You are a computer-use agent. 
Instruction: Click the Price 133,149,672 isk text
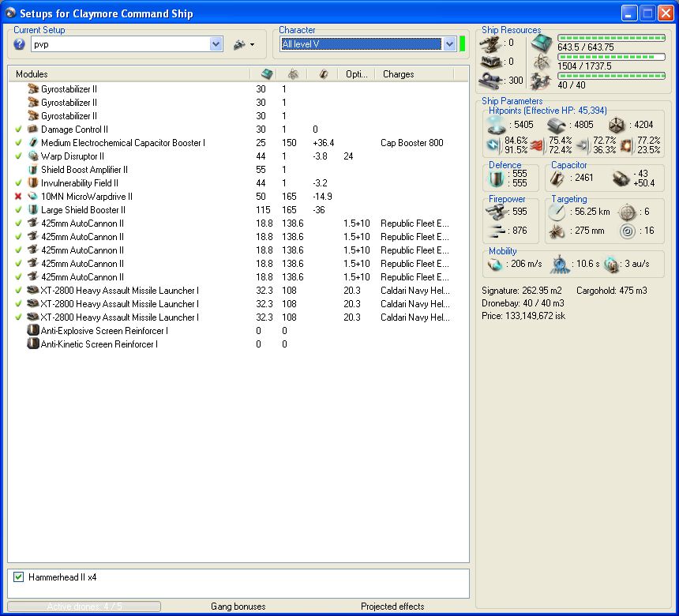523,316
